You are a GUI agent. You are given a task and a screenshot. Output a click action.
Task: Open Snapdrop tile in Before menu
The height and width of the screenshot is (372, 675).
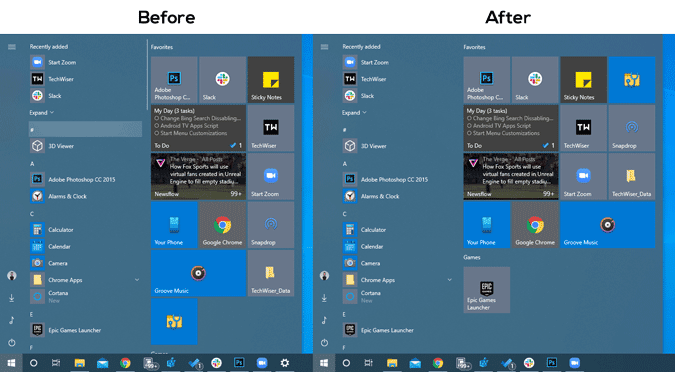tap(271, 225)
